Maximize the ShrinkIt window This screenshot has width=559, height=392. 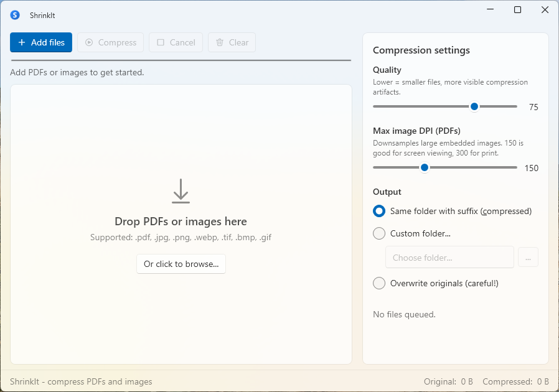518,9
